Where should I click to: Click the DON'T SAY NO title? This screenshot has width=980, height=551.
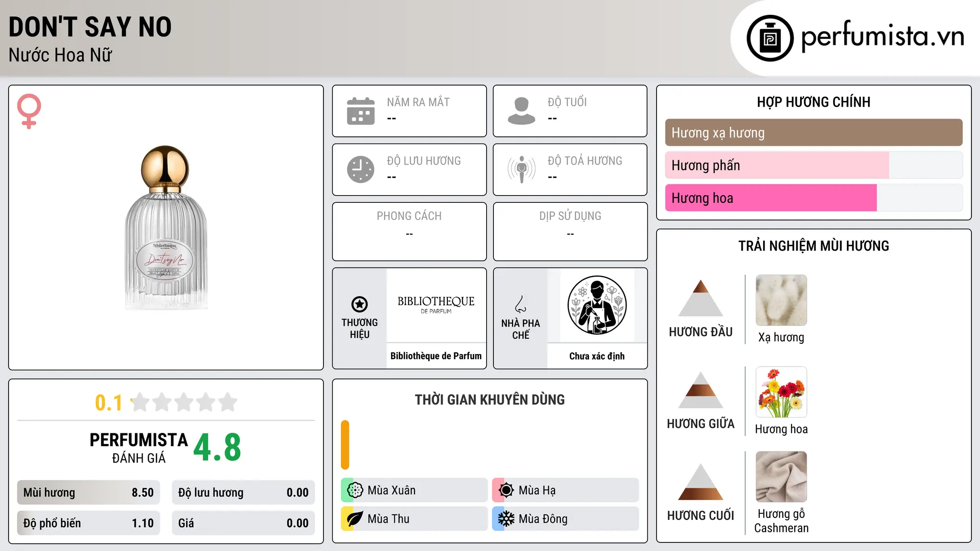(x=90, y=27)
